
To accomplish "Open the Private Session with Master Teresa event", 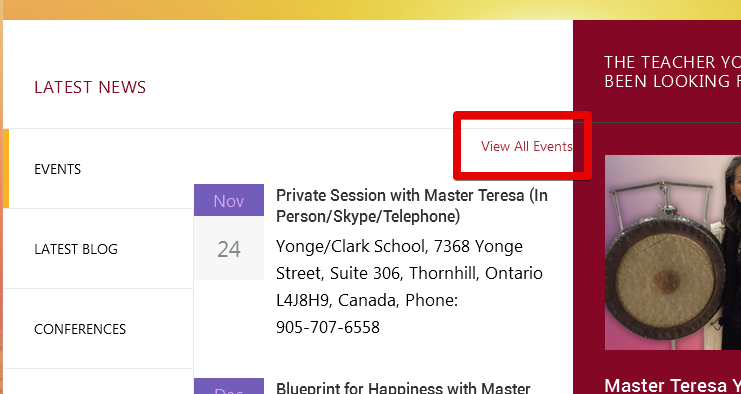I will click(412, 206).
